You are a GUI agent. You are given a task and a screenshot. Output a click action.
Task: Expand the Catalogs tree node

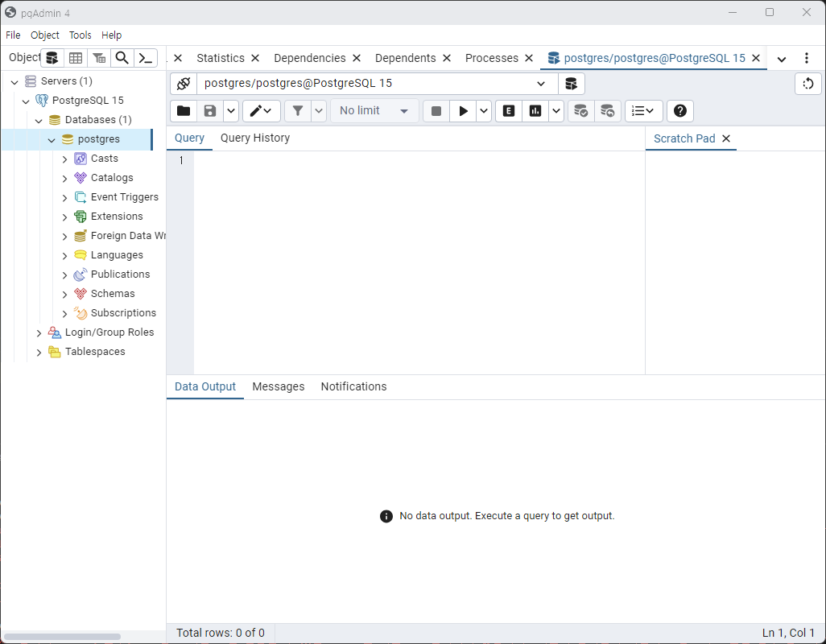[64, 179]
